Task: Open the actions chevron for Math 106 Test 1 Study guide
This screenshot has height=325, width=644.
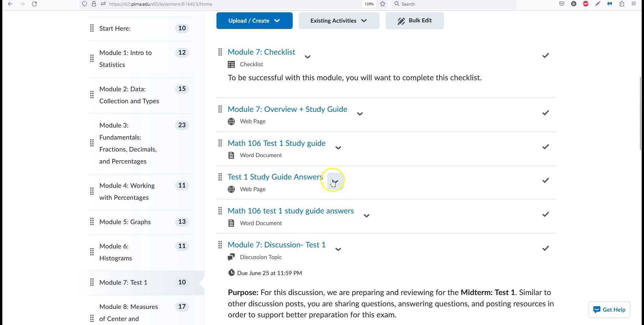Action: point(338,148)
